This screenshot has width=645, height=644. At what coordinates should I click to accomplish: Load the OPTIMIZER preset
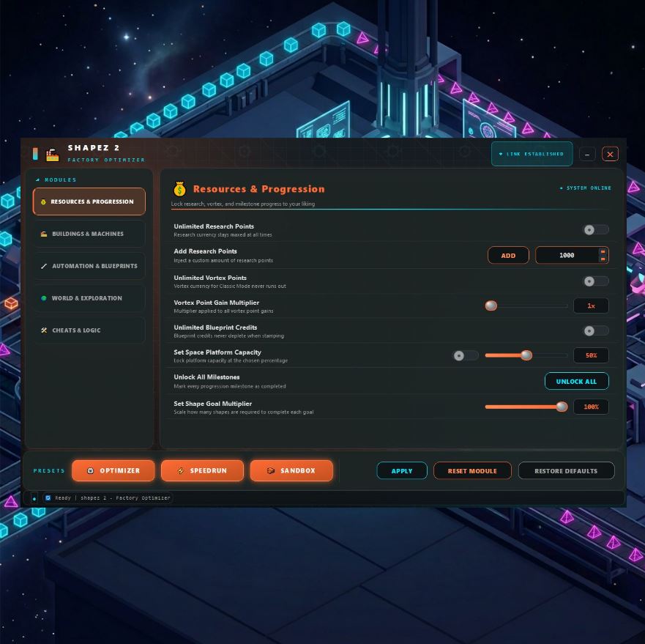[x=113, y=470]
